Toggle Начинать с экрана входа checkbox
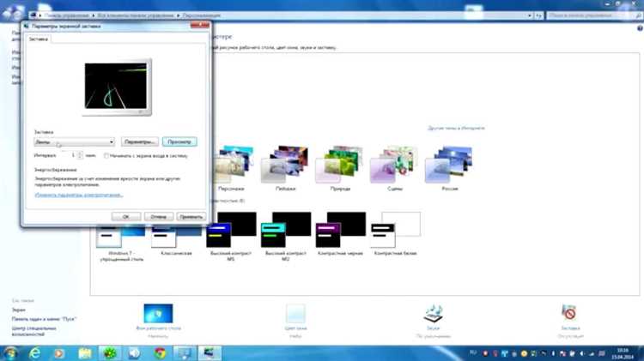Viewport: 644px width, 361px height. [106, 156]
